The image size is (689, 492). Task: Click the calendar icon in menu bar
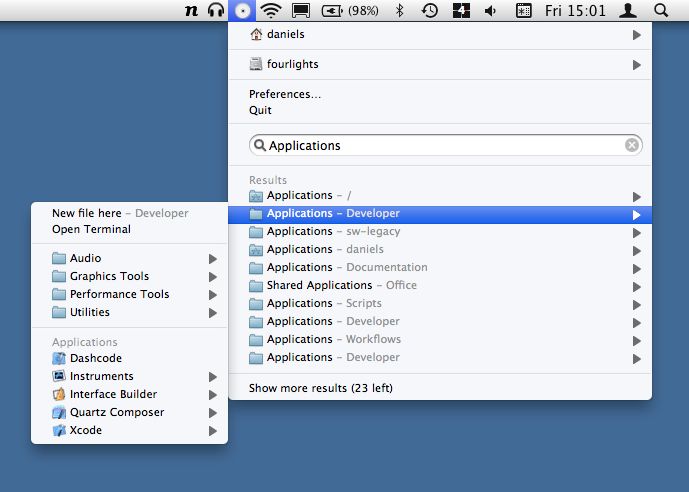click(x=523, y=10)
